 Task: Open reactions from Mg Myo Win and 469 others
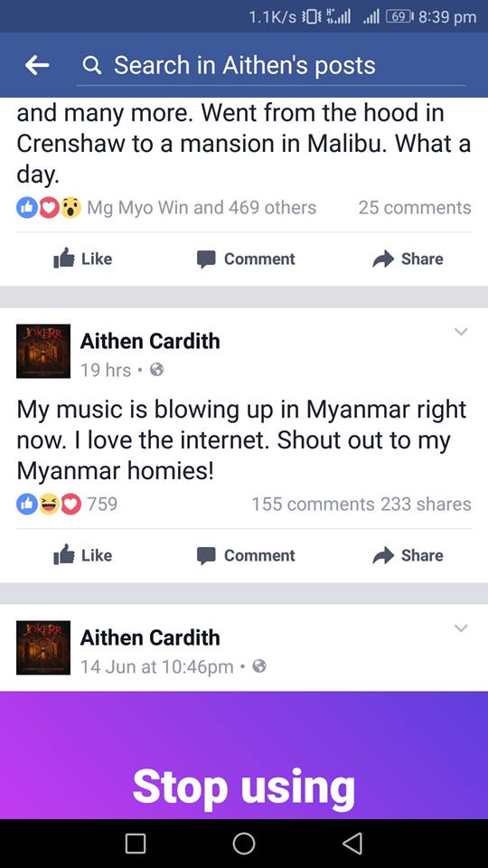pos(166,208)
